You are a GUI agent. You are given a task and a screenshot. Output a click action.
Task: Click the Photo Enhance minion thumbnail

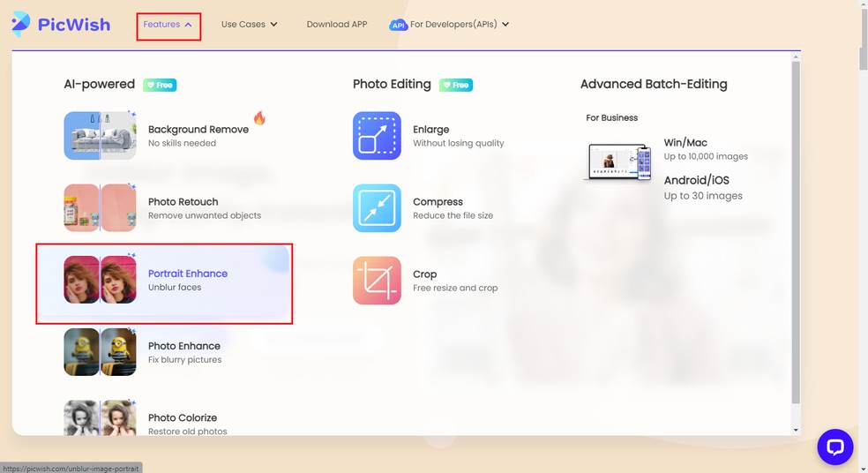100,352
